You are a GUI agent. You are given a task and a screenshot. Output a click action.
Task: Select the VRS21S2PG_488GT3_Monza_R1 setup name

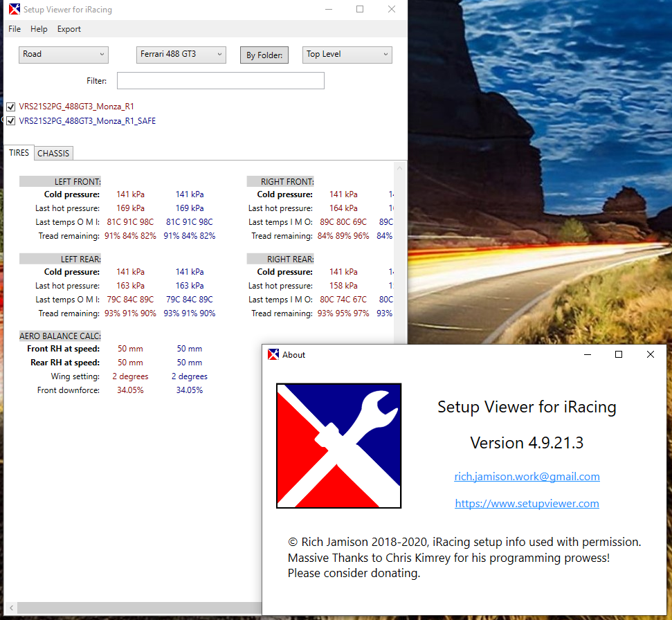(x=76, y=107)
